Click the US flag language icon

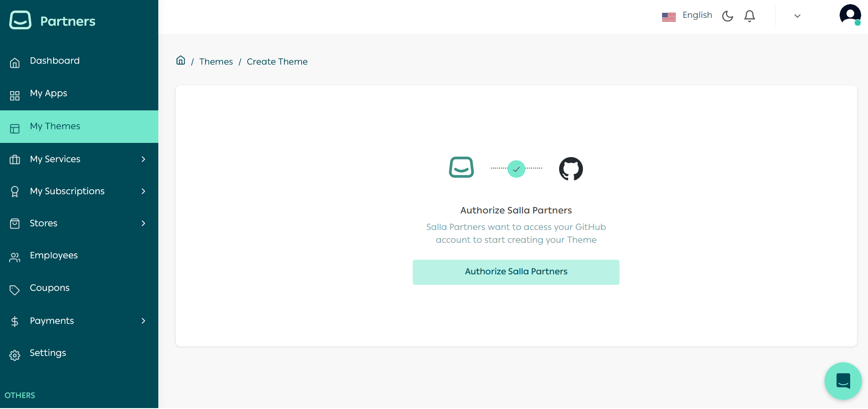[x=669, y=17]
